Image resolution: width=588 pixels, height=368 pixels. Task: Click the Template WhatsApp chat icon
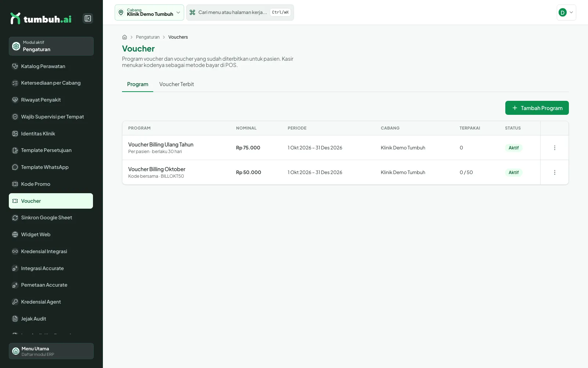pos(15,167)
